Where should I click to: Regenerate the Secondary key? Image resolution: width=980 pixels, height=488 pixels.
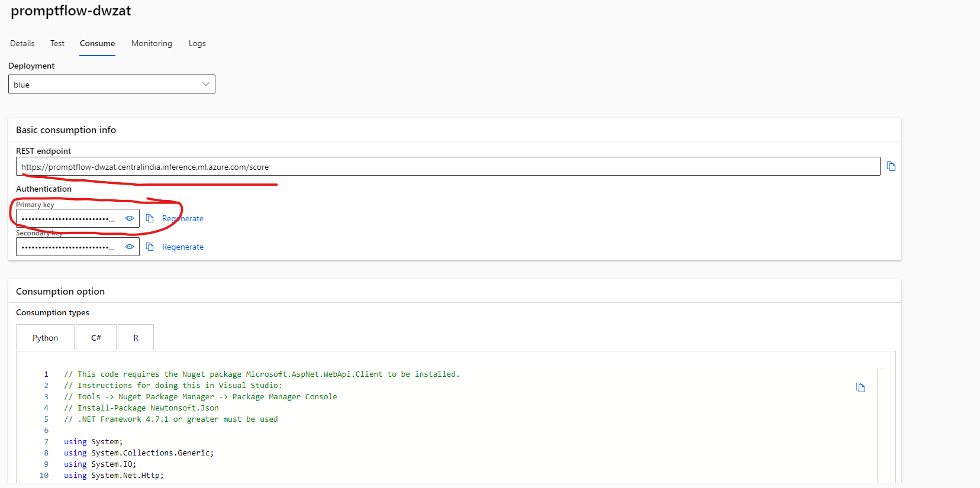tap(183, 247)
